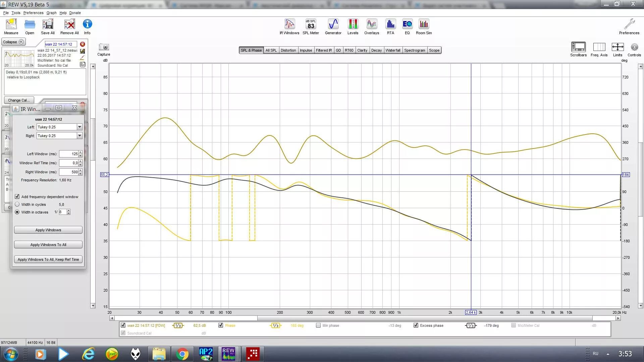Viewport: 644px width, 362px height.
Task: Switch to the Waterfall tab
Action: (393, 50)
